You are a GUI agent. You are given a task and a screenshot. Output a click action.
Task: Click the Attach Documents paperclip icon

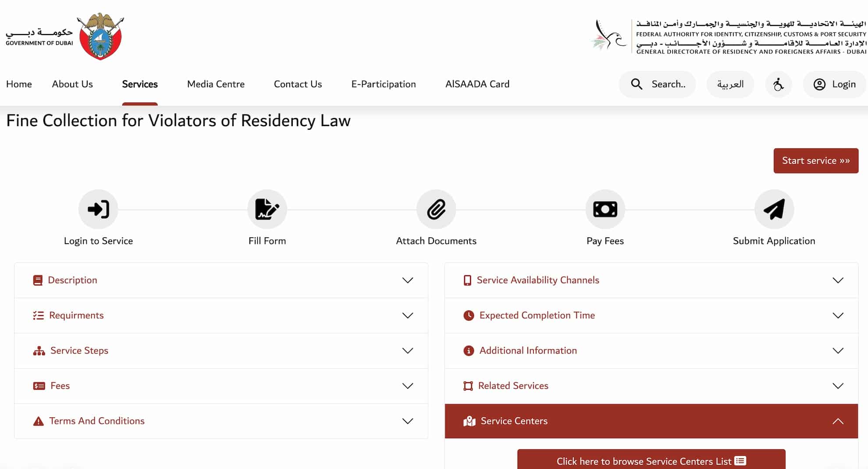tap(436, 209)
